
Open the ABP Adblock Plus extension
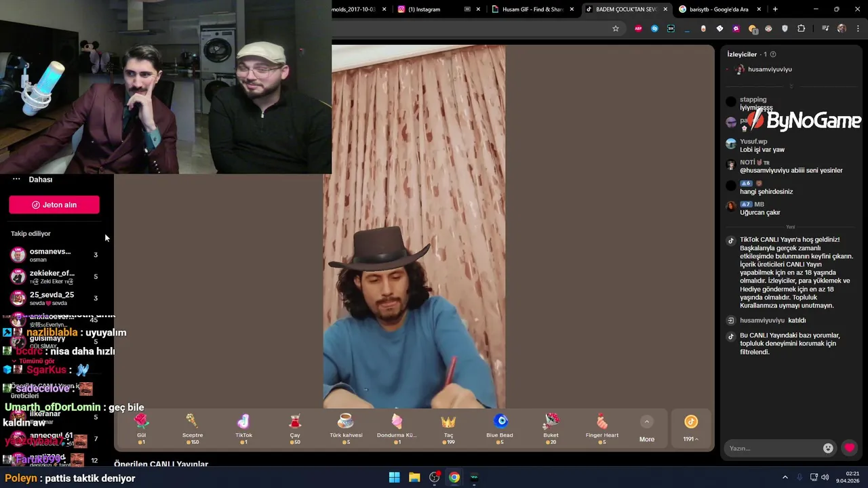pyautogui.click(x=638, y=28)
